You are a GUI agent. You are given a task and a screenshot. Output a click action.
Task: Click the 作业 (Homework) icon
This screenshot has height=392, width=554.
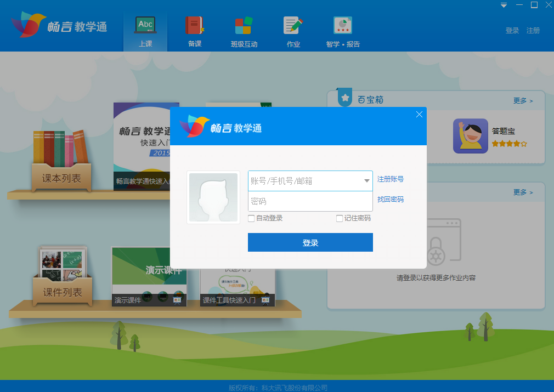click(293, 25)
